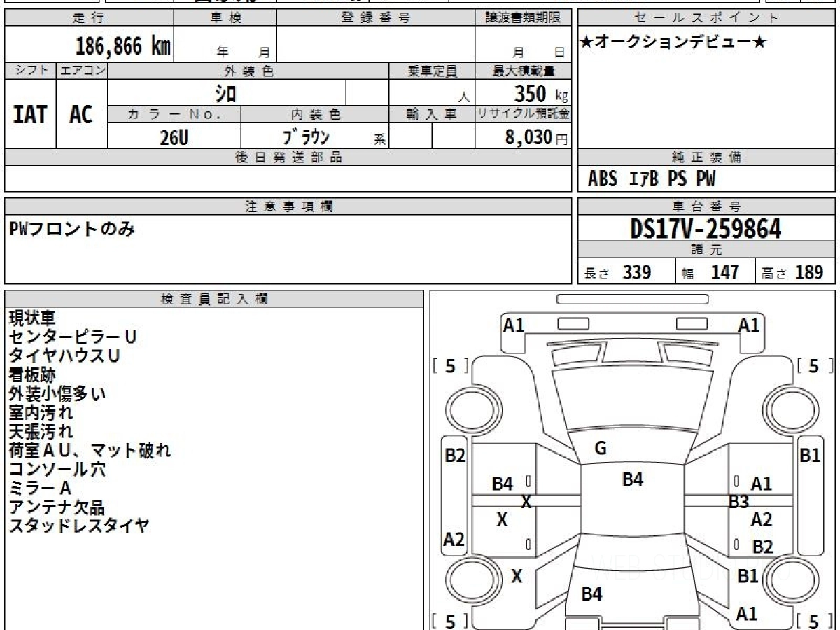
Task: Select the exterior color value シロ
Action: click(x=225, y=93)
